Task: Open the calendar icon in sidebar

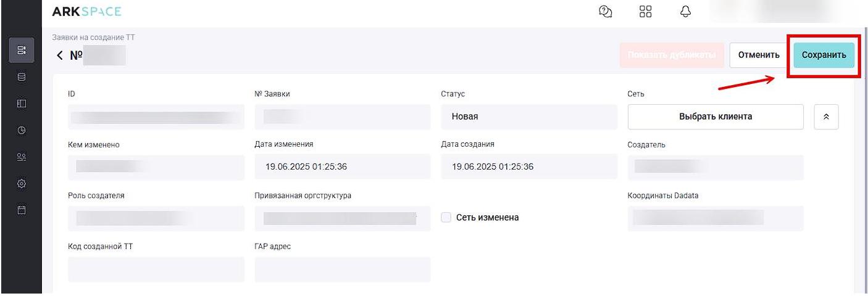Action: point(22,210)
